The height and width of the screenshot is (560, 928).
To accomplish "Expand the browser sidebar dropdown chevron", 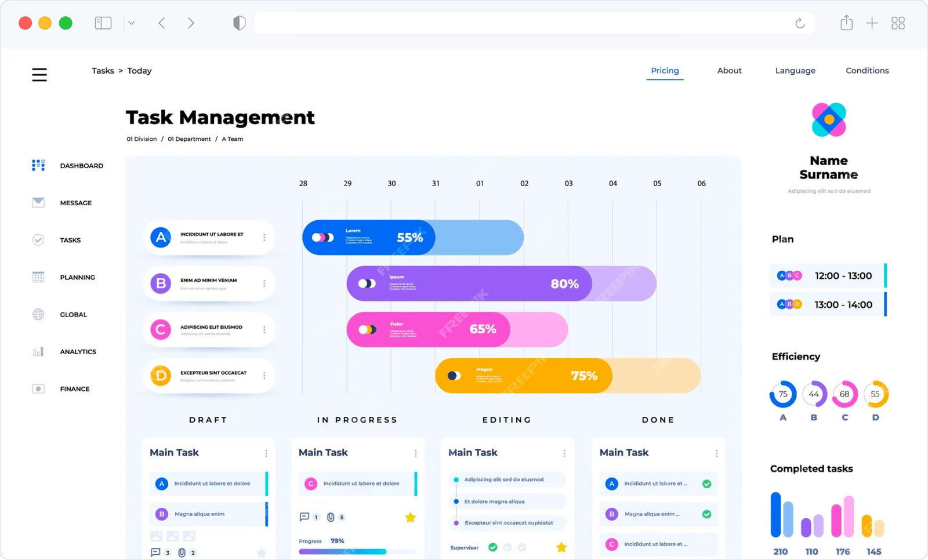I will point(132,23).
